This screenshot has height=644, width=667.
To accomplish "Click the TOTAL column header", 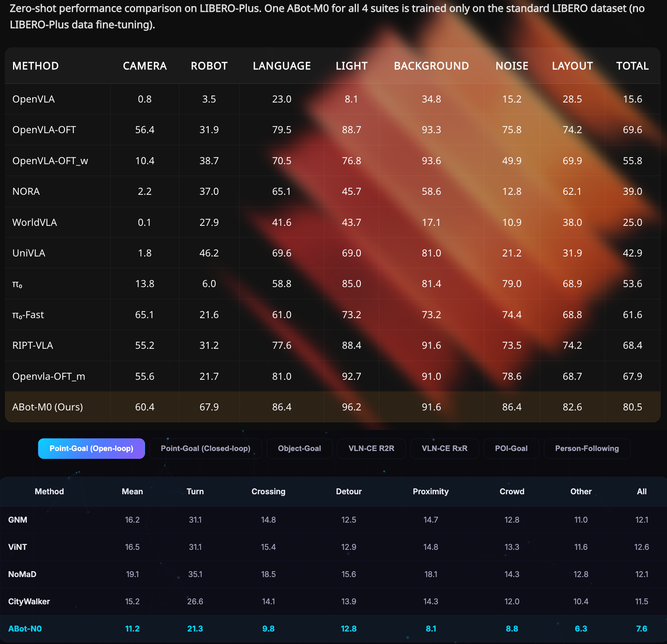I will click(632, 66).
